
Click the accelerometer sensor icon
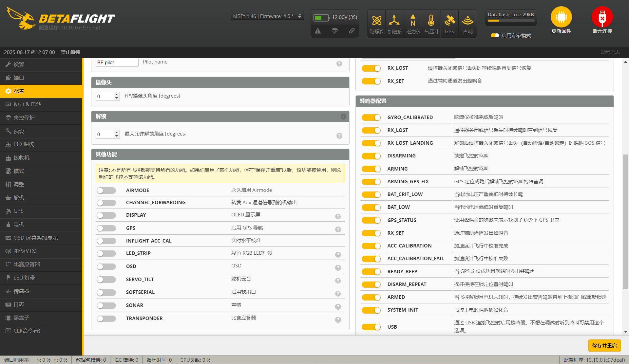(x=394, y=21)
